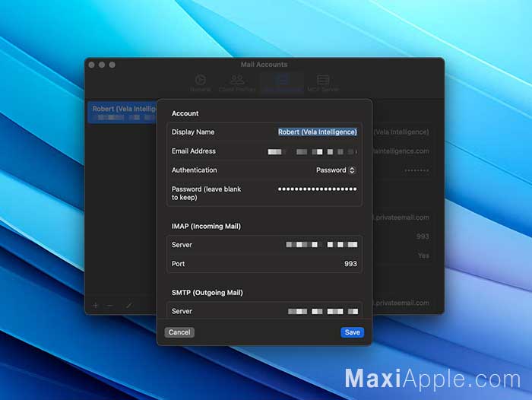Viewport: 532px width, 400px height.
Task: Click the Display Name field with Robert (Vela Intelligence)
Action: point(317,132)
